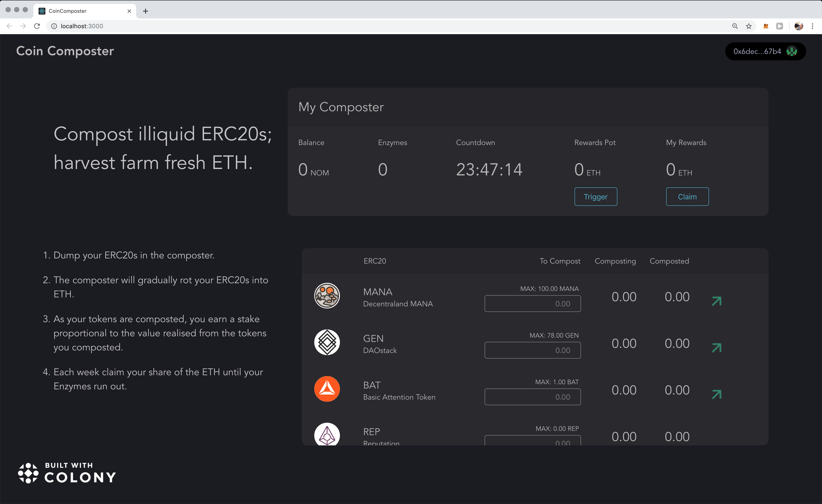Open the MetaMask fox extension icon

coord(766,26)
